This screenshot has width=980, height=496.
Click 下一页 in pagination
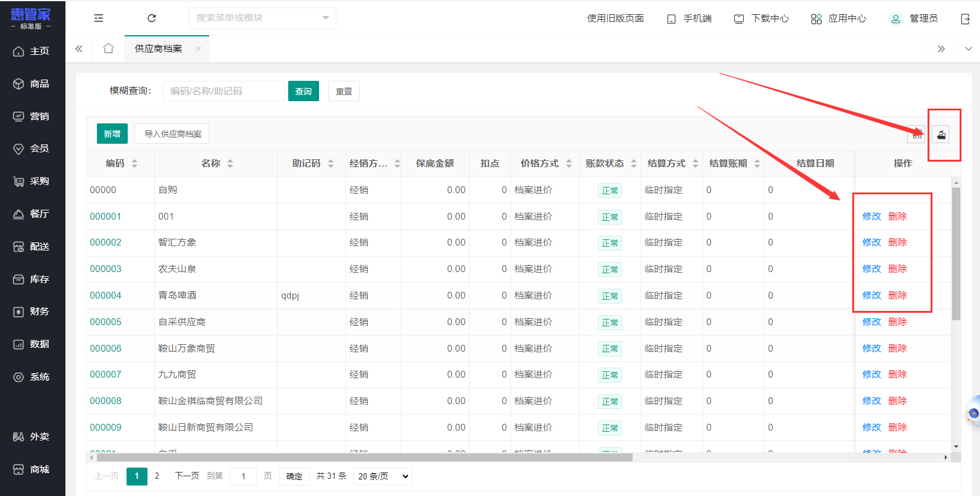click(x=187, y=476)
